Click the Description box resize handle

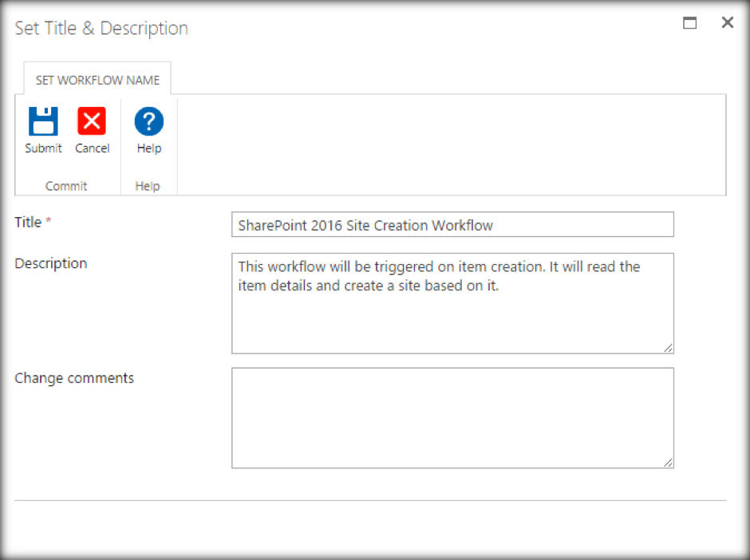668,347
